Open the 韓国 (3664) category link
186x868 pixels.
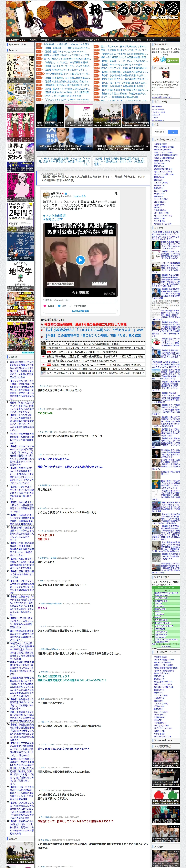(159, 177)
